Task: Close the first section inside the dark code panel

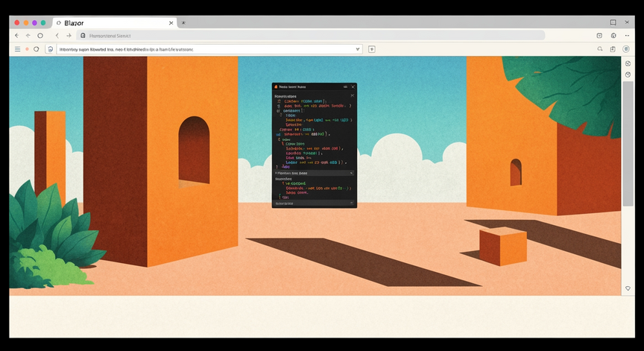Action: 352,95
